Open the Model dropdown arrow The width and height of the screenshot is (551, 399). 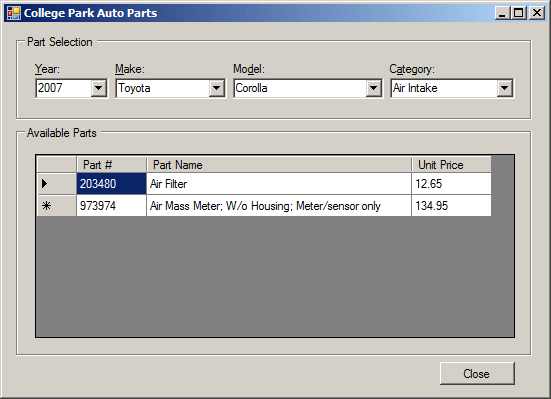point(374,88)
